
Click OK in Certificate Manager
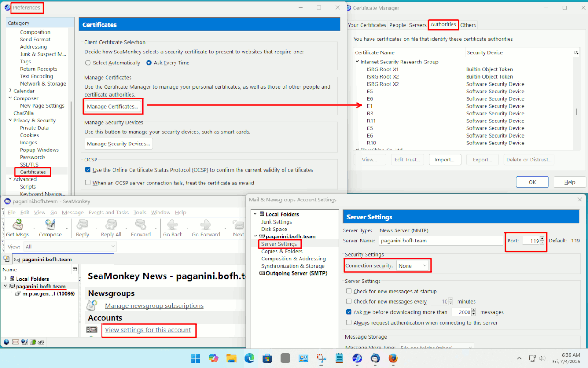(x=532, y=182)
